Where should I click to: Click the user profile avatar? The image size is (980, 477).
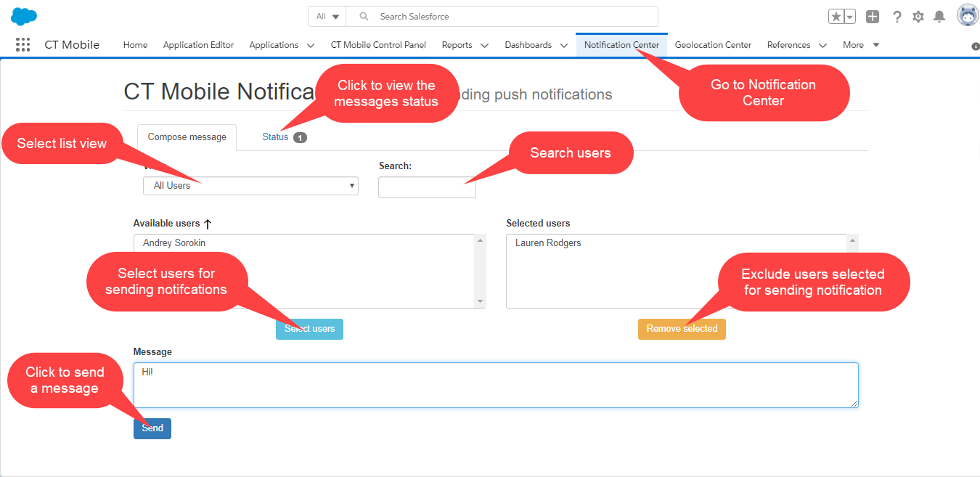click(967, 15)
